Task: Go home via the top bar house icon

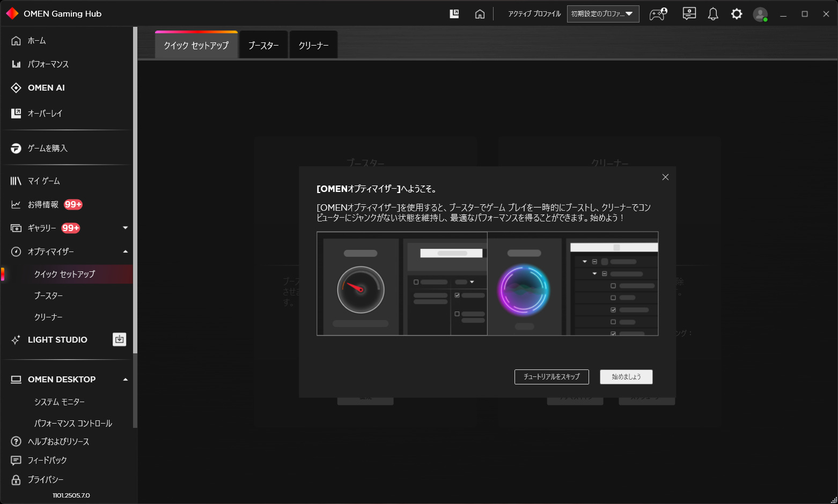Action: (x=480, y=14)
